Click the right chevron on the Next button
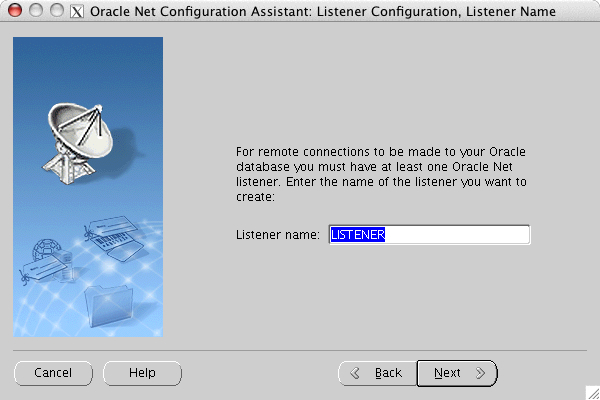This screenshot has height=400, width=600. (x=480, y=373)
